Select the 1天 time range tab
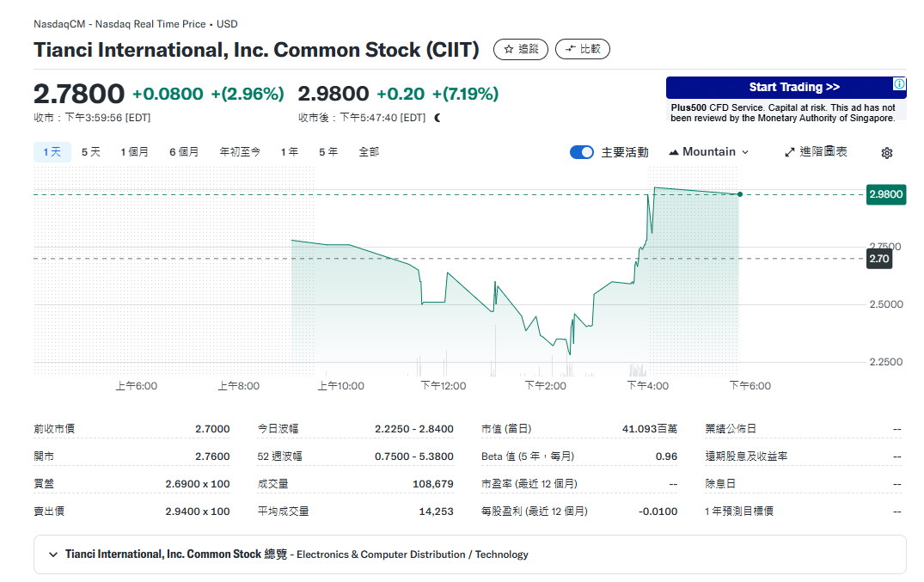The image size is (924, 582). [x=52, y=152]
